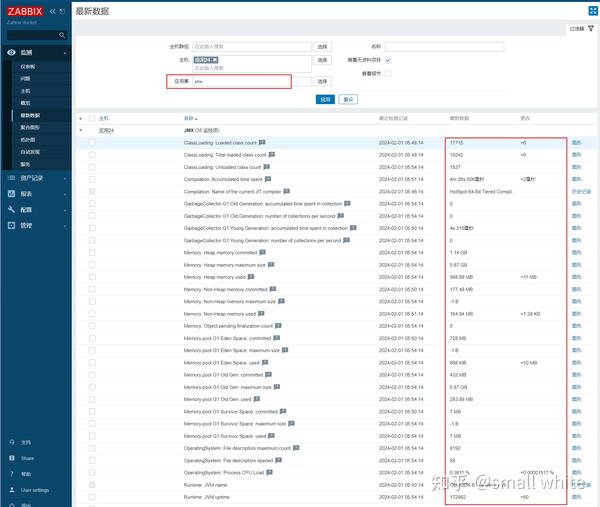
Task: Open Latest data in Monitoring submenu
Action: (x=30, y=115)
